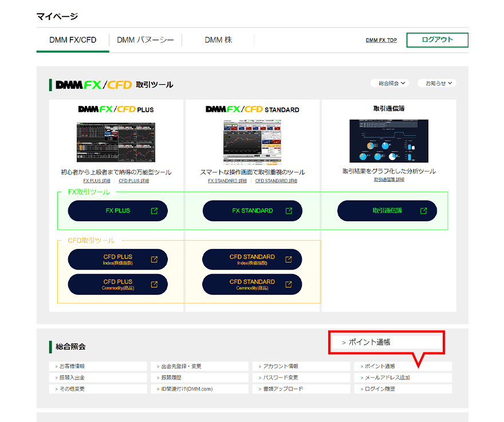Switch to the DMM バヌーシー tab

click(145, 40)
